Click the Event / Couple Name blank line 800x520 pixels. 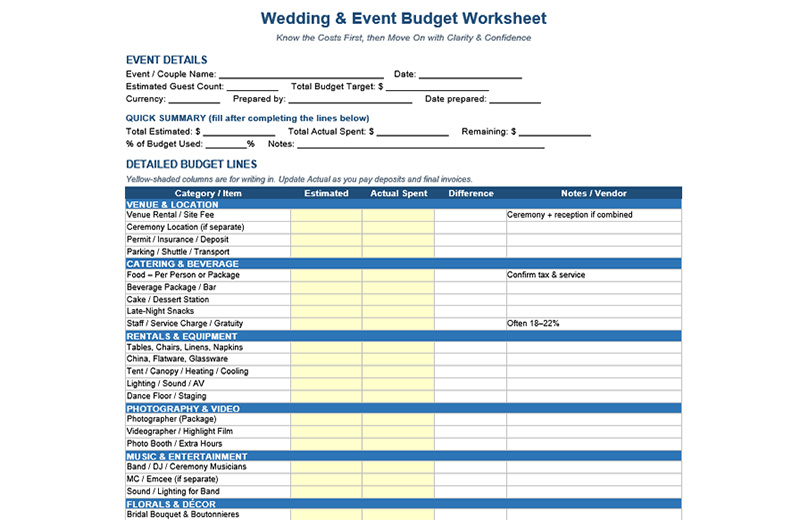click(x=301, y=75)
